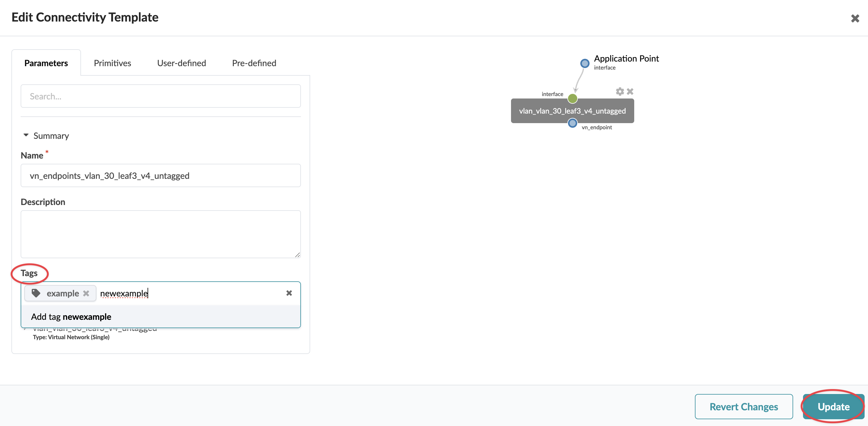Open the User-defined tab
The image size is (868, 426).
[x=181, y=63]
